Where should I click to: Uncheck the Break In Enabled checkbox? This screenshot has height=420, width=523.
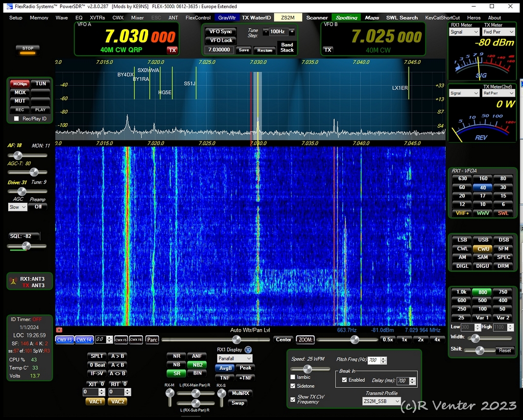click(345, 380)
